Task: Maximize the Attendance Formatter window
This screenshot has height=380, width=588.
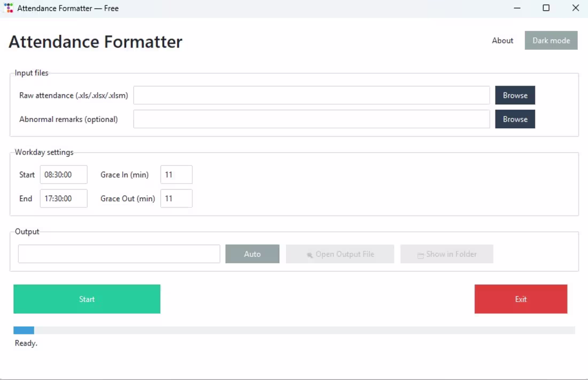Action: click(x=546, y=8)
